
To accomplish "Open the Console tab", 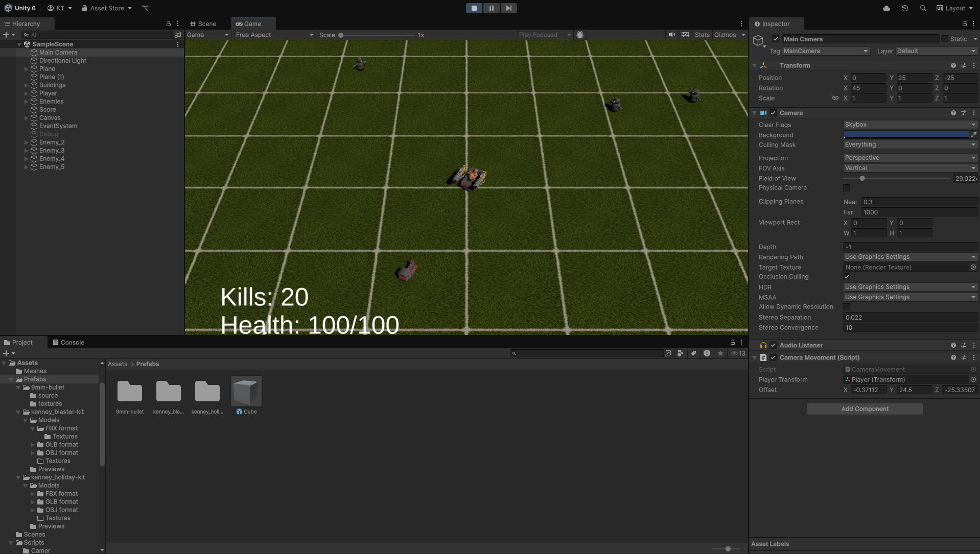I will click(68, 342).
